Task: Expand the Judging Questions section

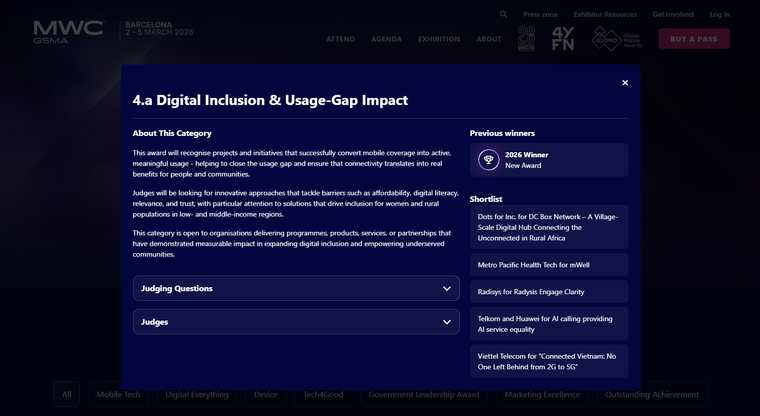Action: click(x=296, y=288)
